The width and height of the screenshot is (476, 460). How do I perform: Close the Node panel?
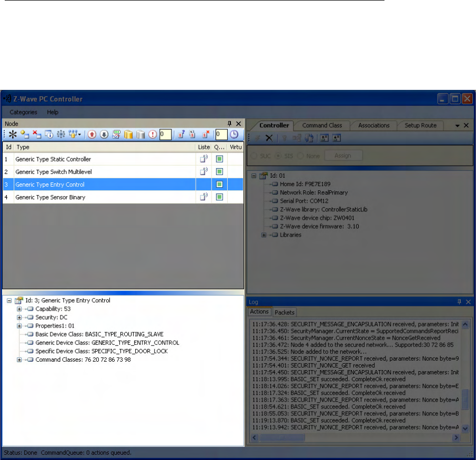(239, 124)
